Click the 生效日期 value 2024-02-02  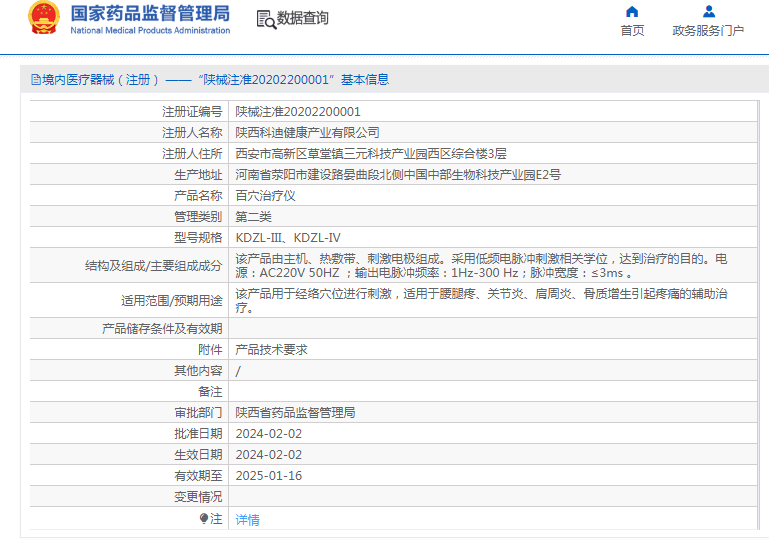point(269,455)
